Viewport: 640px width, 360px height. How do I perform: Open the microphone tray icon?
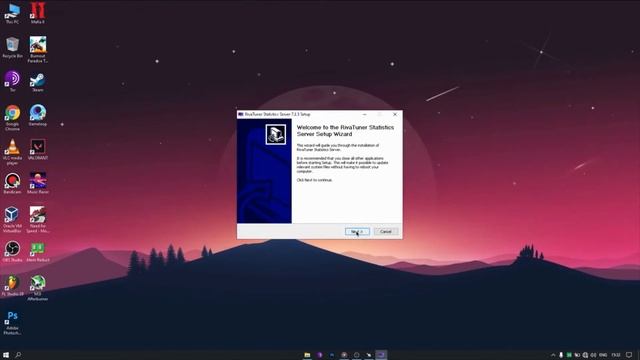[x=561, y=355]
